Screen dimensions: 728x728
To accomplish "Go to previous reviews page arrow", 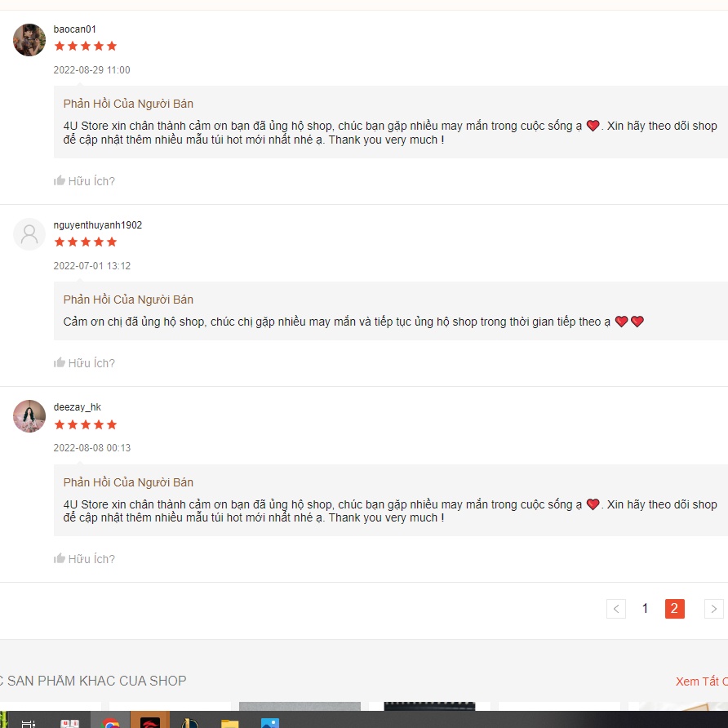I will [616, 609].
